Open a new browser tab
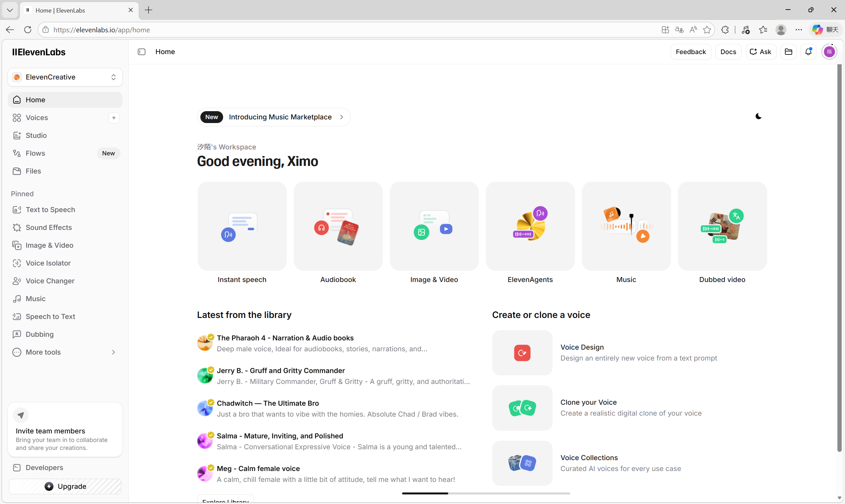The height and width of the screenshot is (504, 845). click(x=149, y=10)
